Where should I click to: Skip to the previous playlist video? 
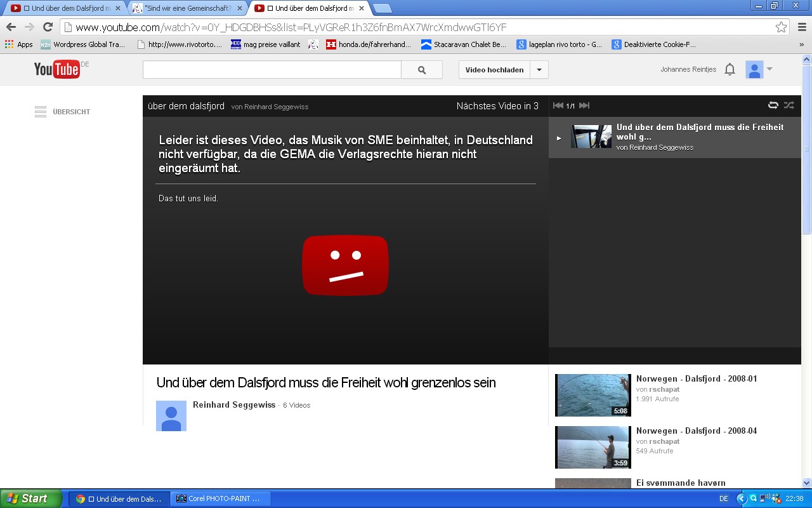pos(558,105)
